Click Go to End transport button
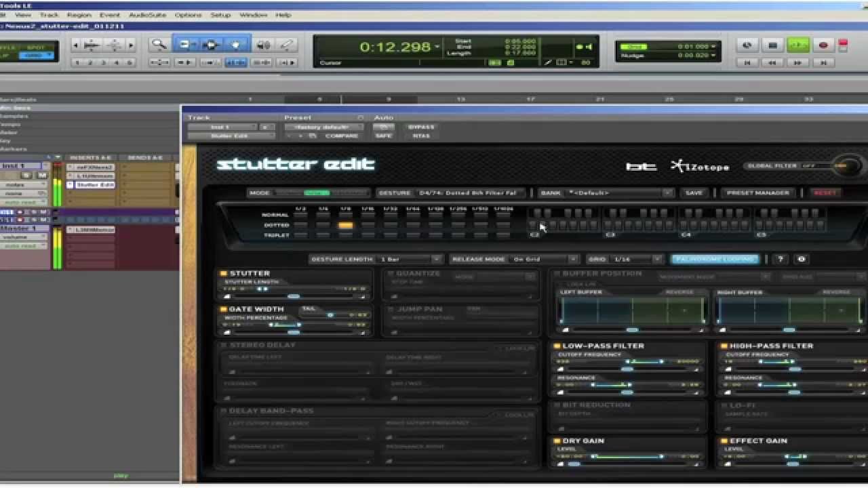 [823, 62]
